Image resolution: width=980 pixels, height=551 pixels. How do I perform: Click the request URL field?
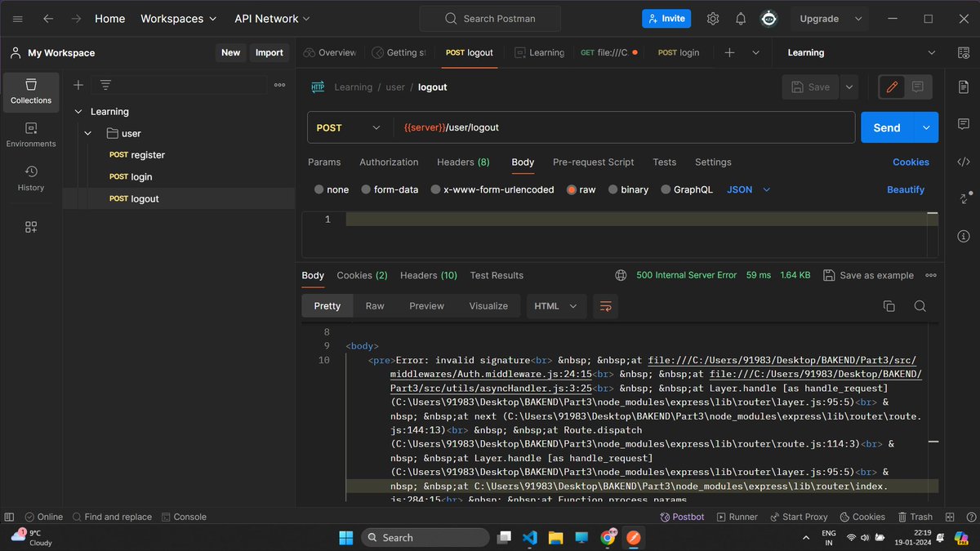(622, 127)
